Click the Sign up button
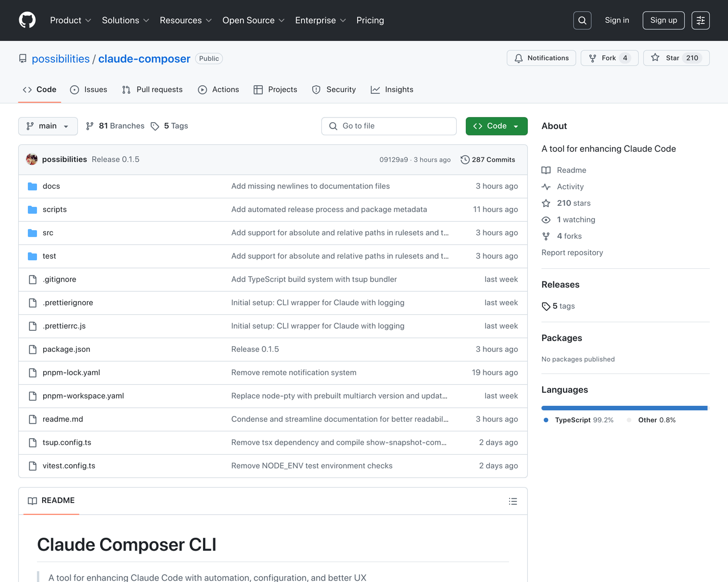 (664, 20)
